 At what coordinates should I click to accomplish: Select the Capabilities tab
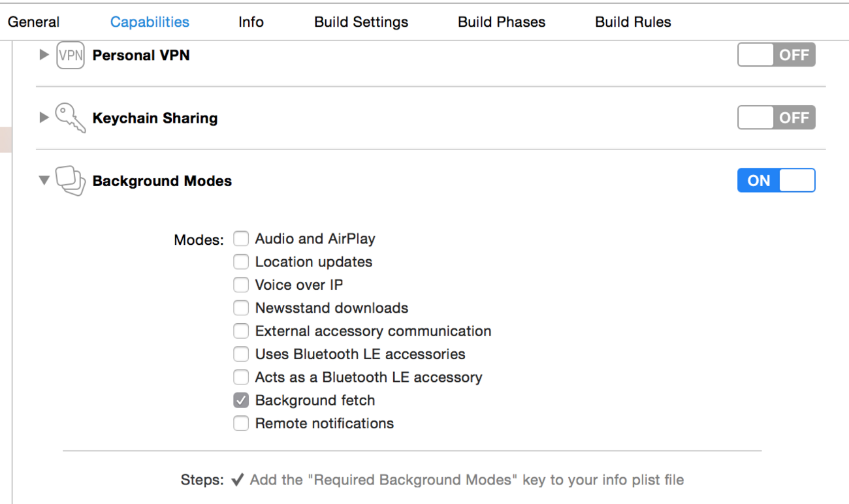click(150, 22)
